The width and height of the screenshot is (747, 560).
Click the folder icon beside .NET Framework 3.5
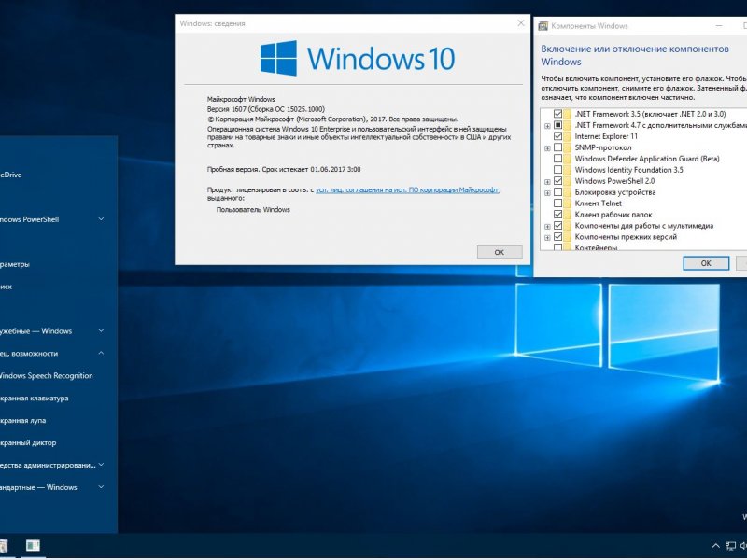click(568, 114)
